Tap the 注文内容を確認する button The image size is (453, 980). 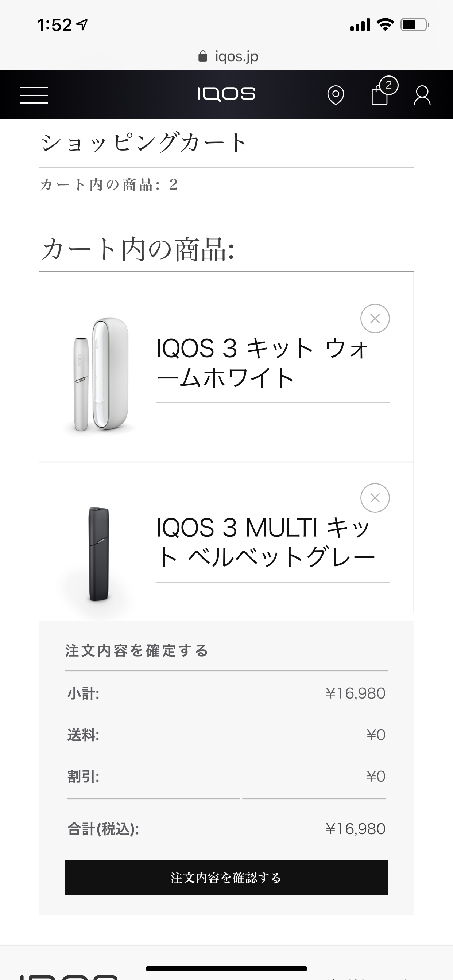click(226, 878)
